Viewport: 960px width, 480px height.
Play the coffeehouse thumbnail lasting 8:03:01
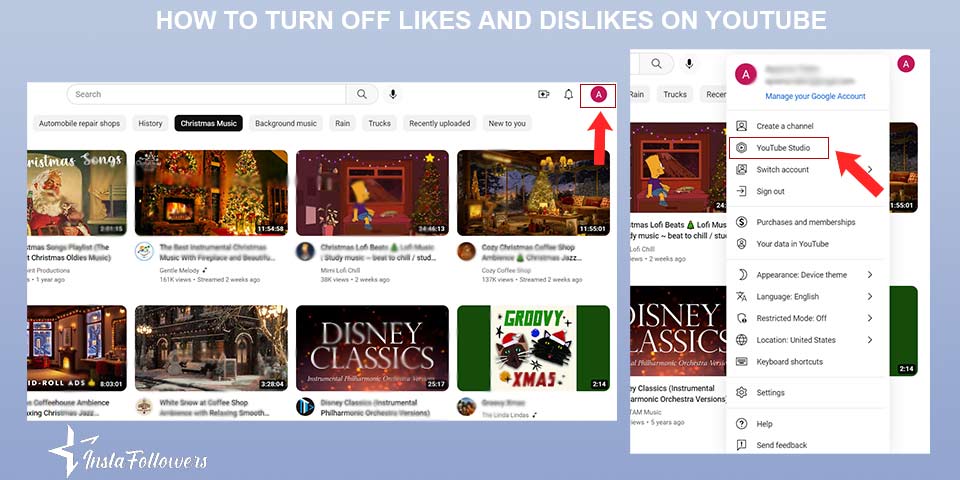click(77, 348)
